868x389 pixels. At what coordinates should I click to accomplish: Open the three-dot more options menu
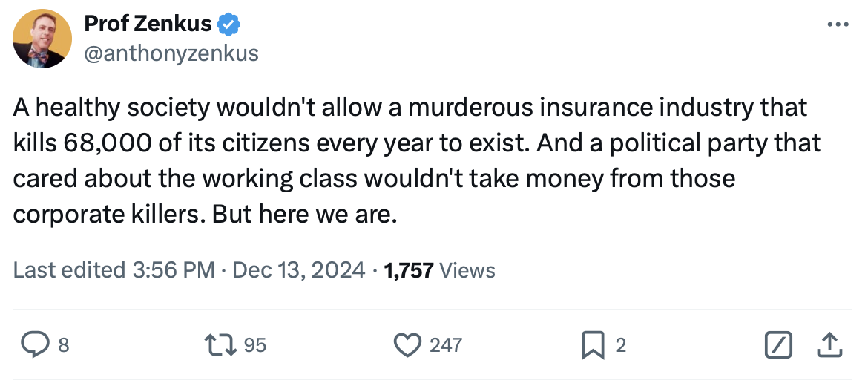tap(837, 25)
